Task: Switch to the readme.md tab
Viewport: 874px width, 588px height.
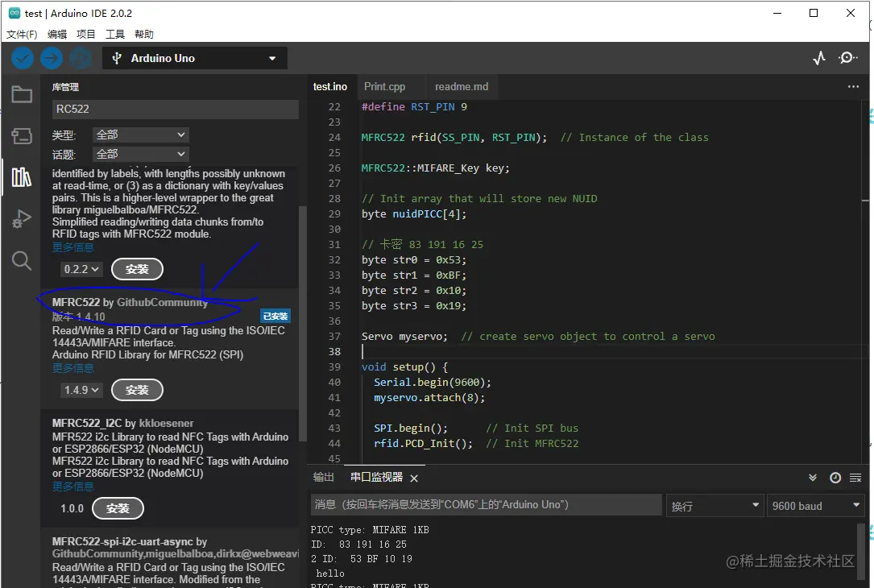Action: [x=462, y=86]
